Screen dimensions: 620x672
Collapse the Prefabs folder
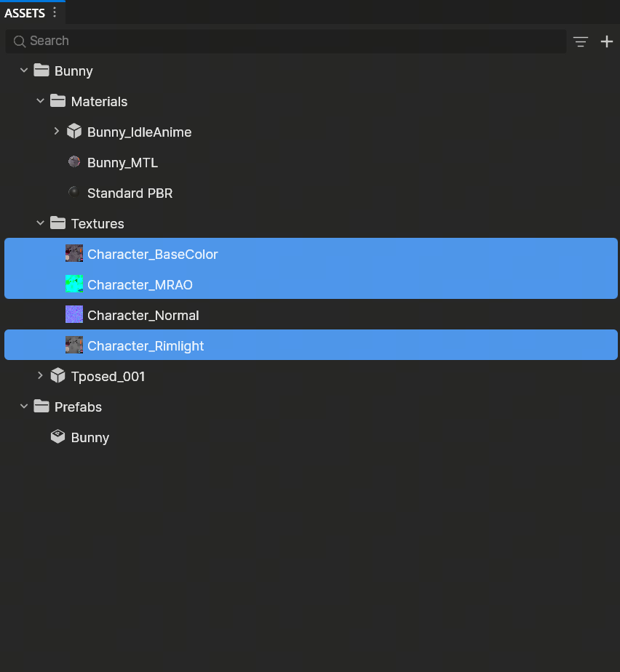[24, 407]
